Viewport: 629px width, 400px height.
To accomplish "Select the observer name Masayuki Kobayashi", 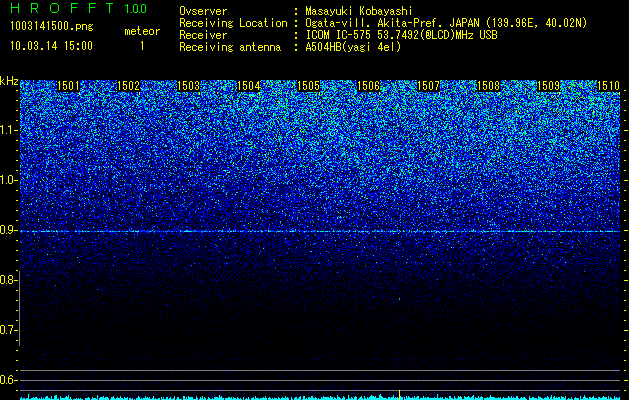I will (359, 11).
